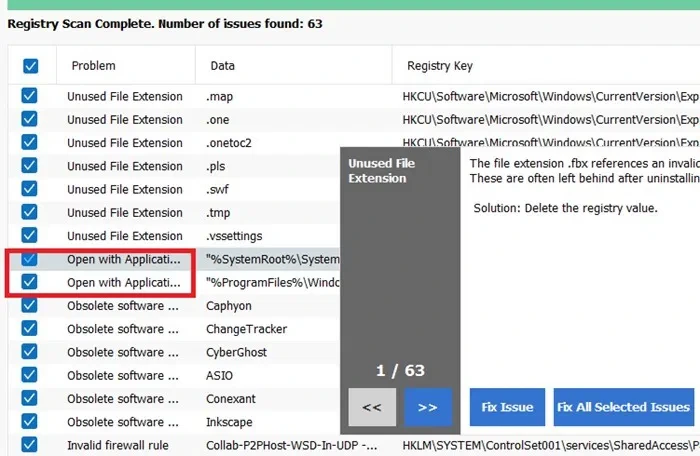Viewport: 700px width, 456px height.
Task: Uncheck the %SystemRoot% Open with row checkbox
Action: 29,259
